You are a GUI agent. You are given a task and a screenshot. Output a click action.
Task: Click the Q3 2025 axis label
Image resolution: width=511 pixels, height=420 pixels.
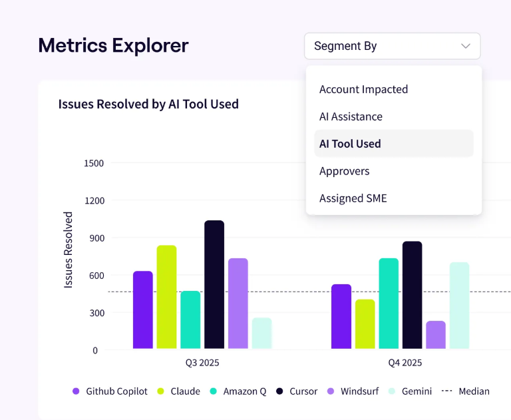202,363
